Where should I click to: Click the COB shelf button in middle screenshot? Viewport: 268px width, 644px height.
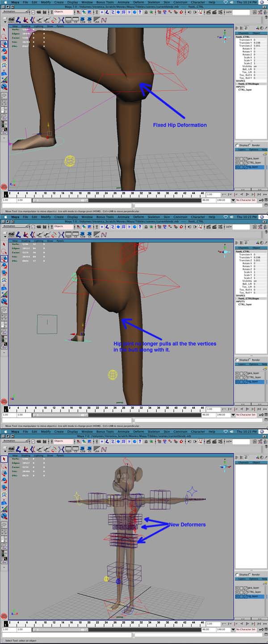pos(83,234)
